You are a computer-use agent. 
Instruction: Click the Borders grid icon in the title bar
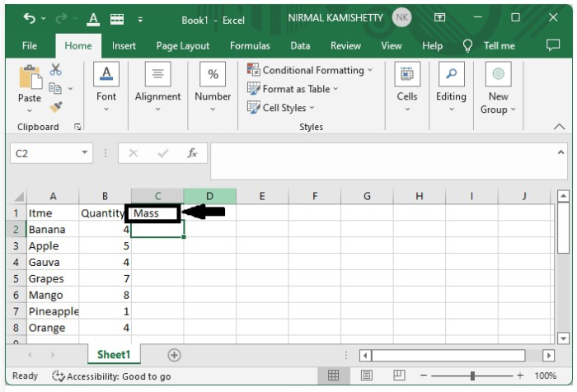coord(117,19)
